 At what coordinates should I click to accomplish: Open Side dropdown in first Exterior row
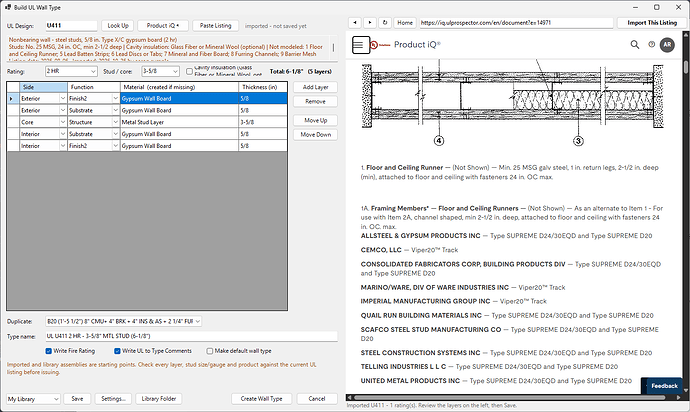(62, 99)
